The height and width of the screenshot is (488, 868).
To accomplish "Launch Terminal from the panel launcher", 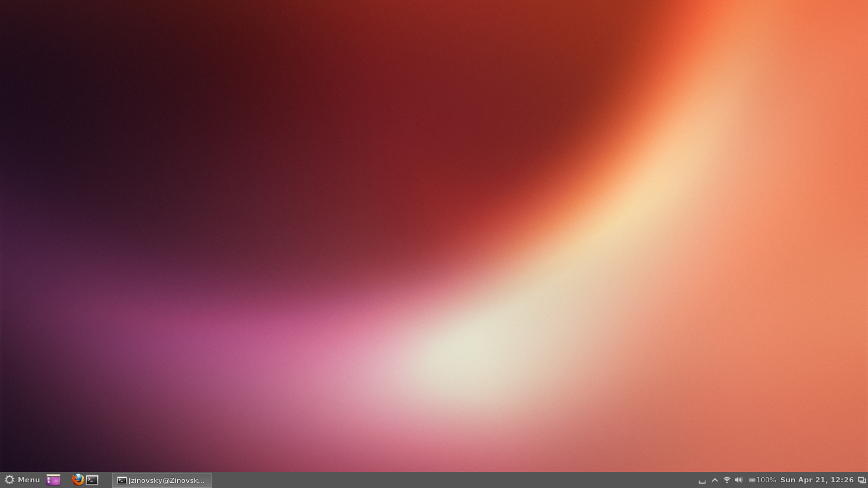I will coord(93,480).
